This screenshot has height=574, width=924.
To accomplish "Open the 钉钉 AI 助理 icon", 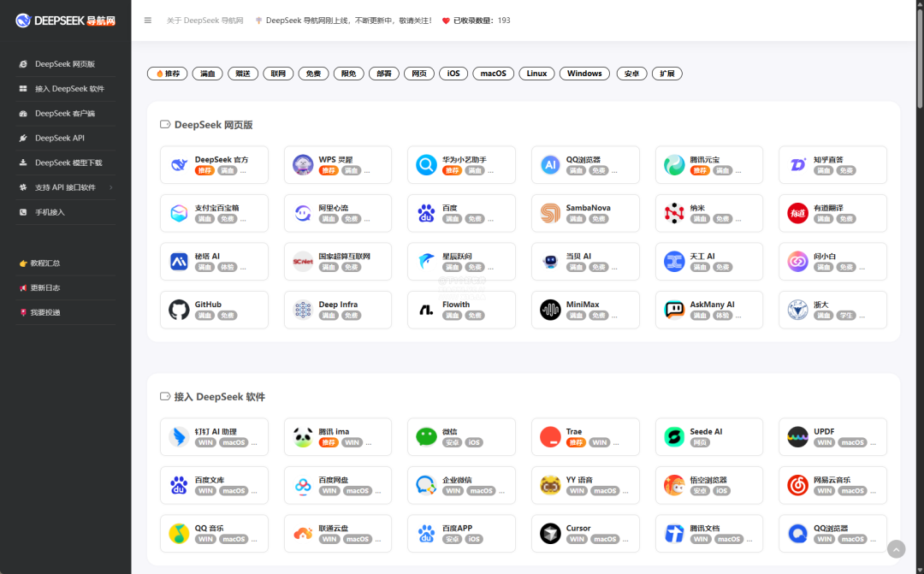I will click(179, 436).
